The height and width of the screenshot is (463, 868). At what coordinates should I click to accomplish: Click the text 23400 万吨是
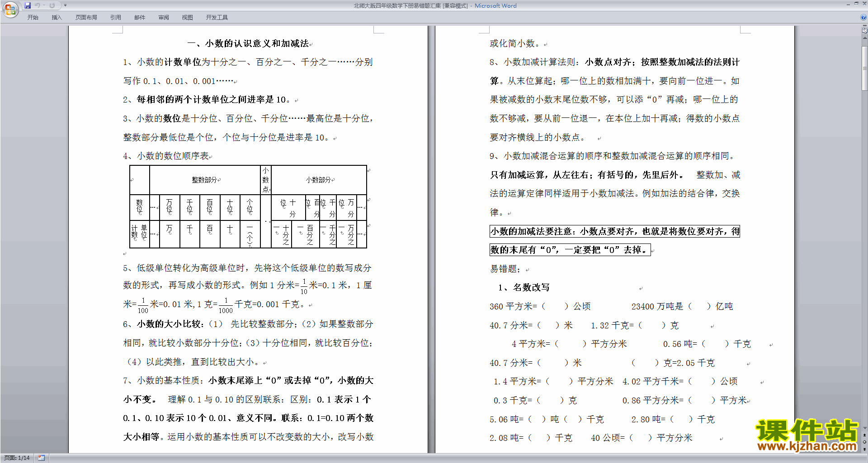(657, 307)
